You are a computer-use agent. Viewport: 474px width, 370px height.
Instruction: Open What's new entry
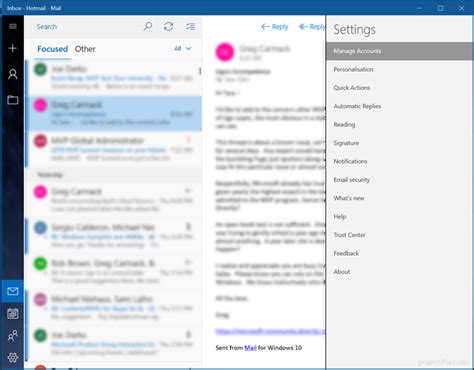349,198
